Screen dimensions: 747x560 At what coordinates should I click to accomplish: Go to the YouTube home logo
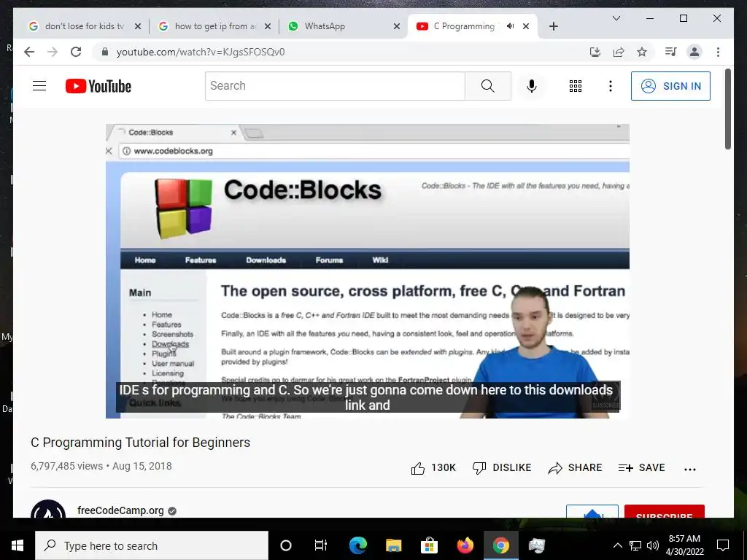[98, 86]
